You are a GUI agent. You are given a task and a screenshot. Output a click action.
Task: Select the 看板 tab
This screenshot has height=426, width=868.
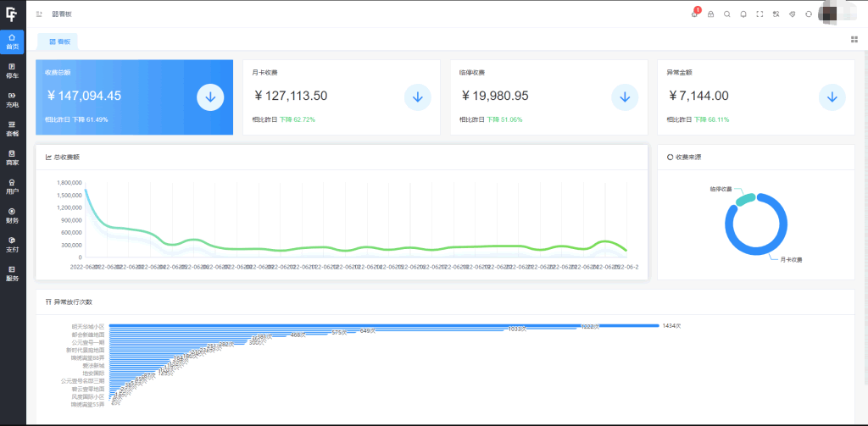point(58,41)
